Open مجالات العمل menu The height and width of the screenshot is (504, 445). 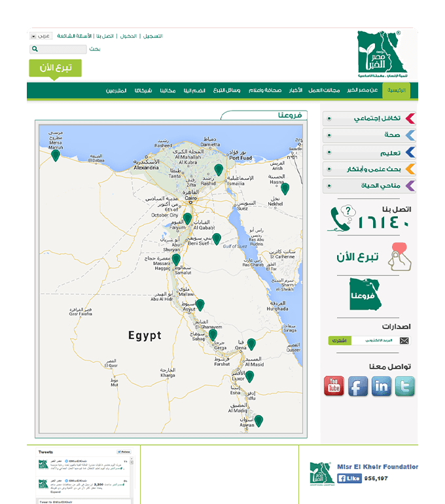[x=324, y=90]
